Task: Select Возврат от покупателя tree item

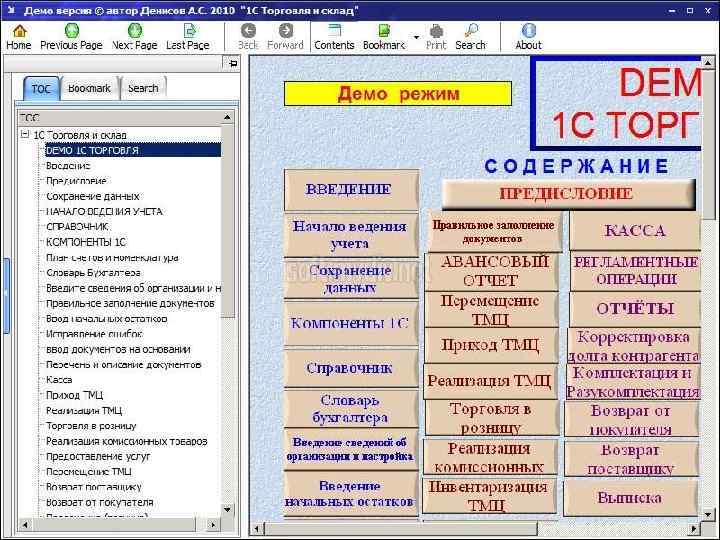Action: (100, 502)
